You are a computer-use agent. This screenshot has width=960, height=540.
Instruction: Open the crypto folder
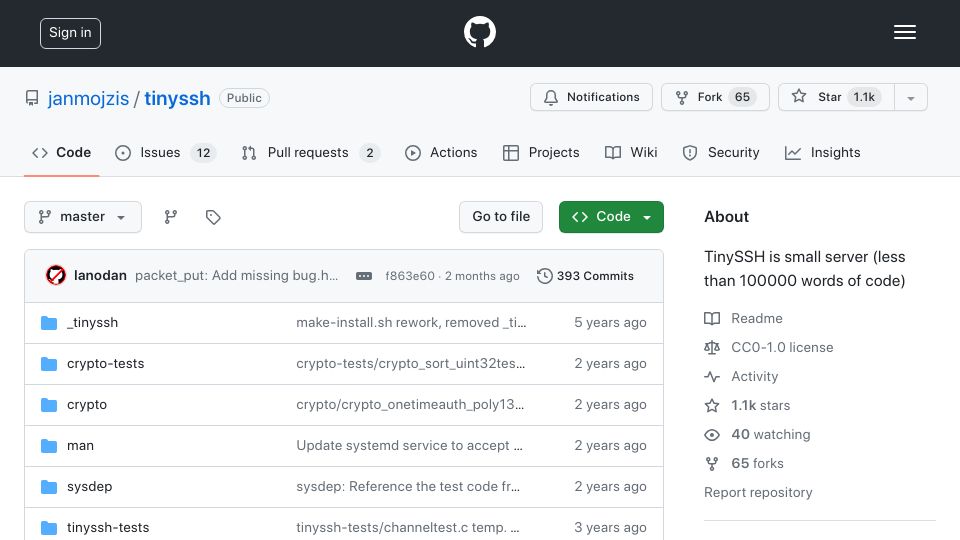(x=87, y=405)
